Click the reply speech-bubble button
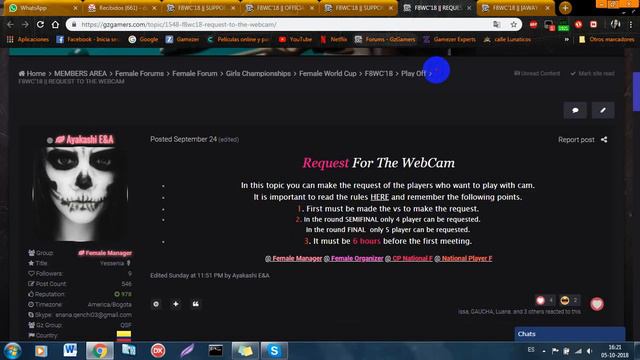This screenshot has height=360, width=640. pyautogui.click(x=575, y=110)
